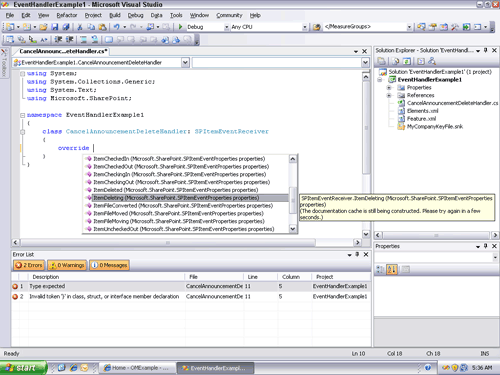The image size is (500, 375).
Task: Open Elements.xml in Solution Explorer
Action: 422,111
